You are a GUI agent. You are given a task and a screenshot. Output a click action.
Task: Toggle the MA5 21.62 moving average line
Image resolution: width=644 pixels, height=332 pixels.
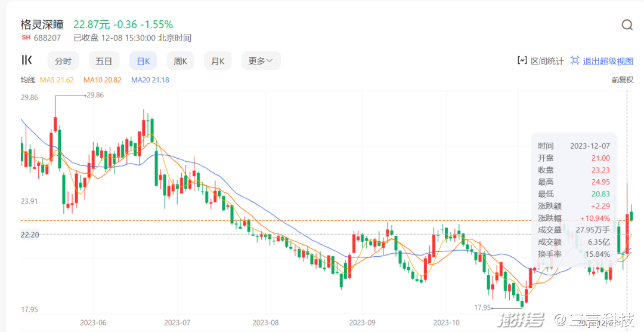(57, 79)
